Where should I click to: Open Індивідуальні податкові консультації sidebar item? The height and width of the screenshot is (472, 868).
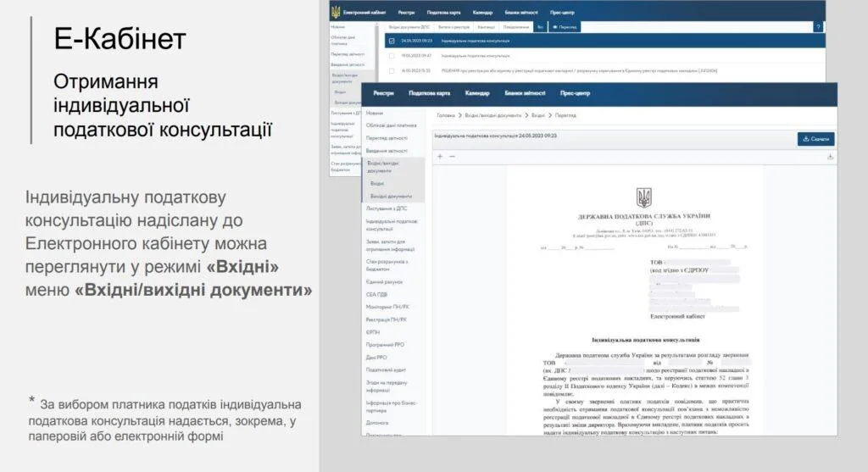[392, 225]
